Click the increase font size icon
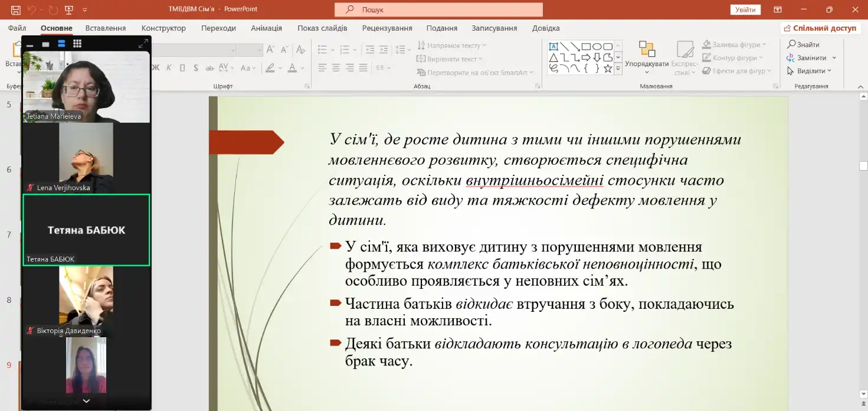Image resolution: width=868 pixels, height=411 pixels. coord(270,50)
